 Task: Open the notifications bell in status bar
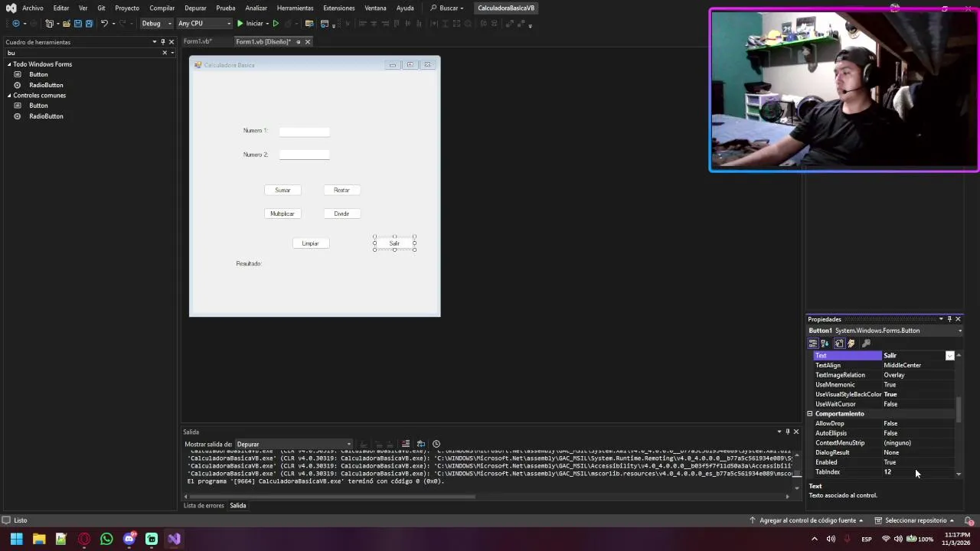[969, 520]
